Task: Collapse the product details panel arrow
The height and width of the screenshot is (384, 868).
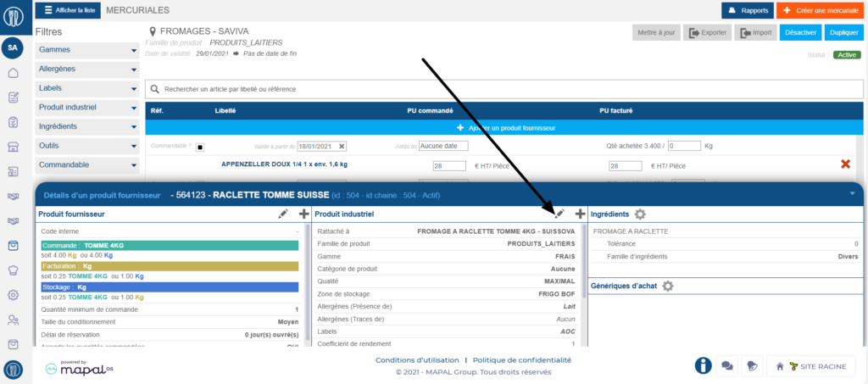Action: pos(852,194)
